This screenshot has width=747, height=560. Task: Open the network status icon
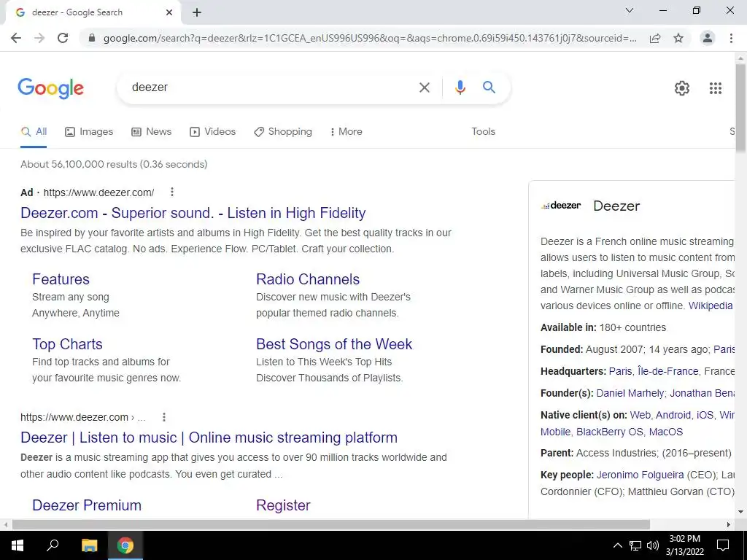coord(635,545)
